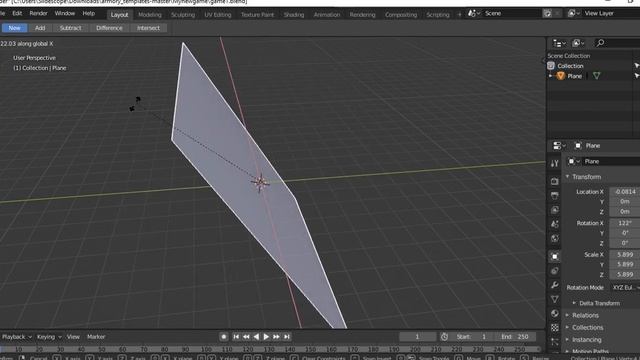
Task: Select the Intersect selection mode
Action: [149, 28]
